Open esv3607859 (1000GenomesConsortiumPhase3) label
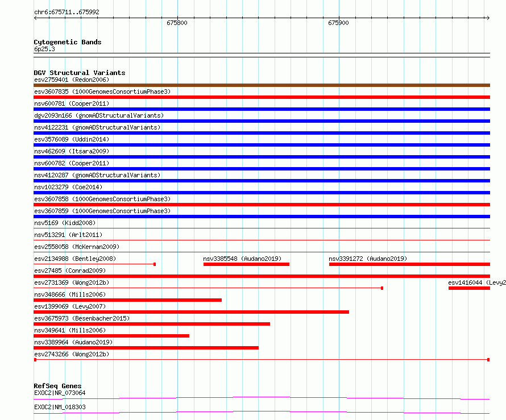This screenshot has height=420, width=506. click(102, 211)
